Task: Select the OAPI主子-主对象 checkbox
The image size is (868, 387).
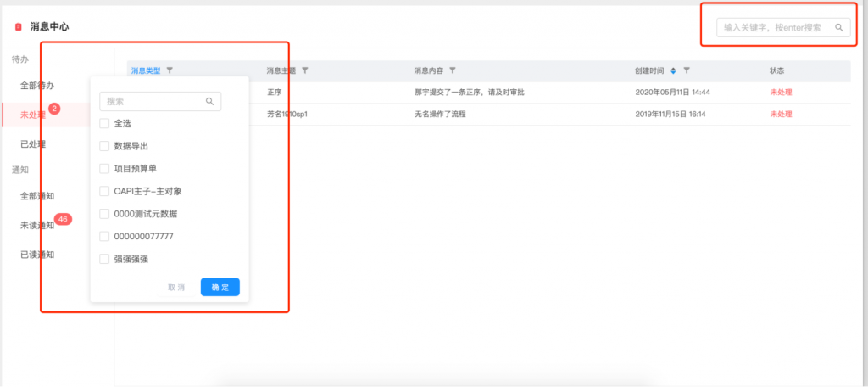Action: (104, 191)
